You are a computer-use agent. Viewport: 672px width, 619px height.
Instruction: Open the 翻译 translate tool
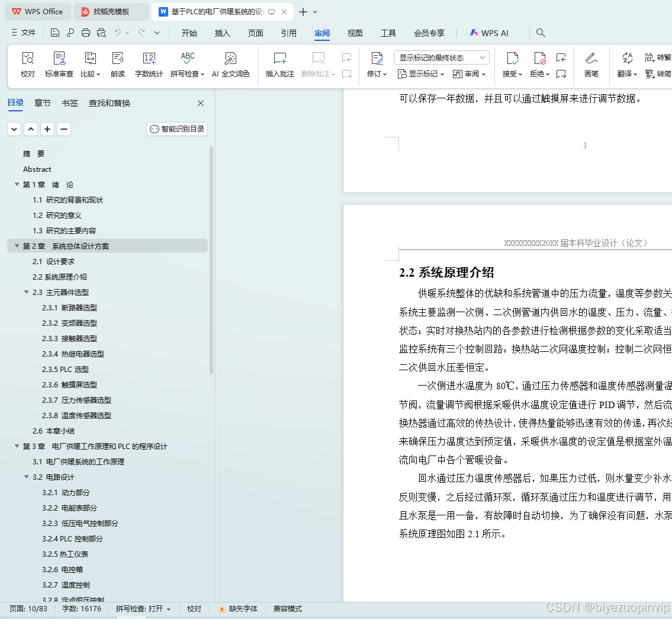click(x=628, y=65)
